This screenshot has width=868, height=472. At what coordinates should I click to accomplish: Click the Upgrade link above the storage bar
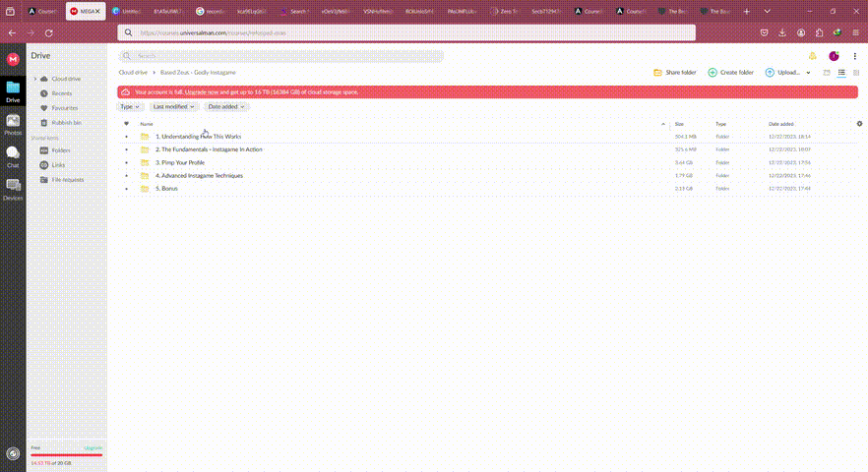pyautogui.click(x=93, y=447)
